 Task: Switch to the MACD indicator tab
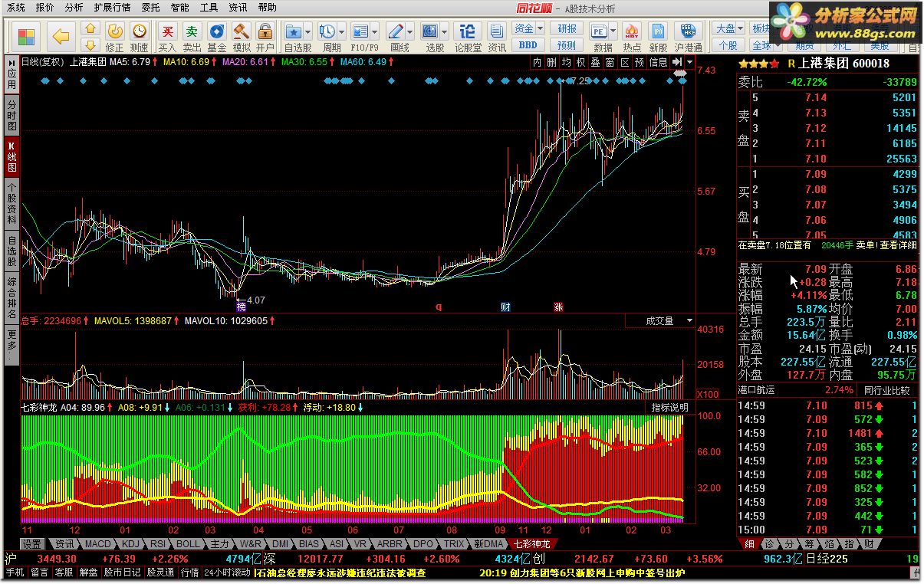(98, 543)
